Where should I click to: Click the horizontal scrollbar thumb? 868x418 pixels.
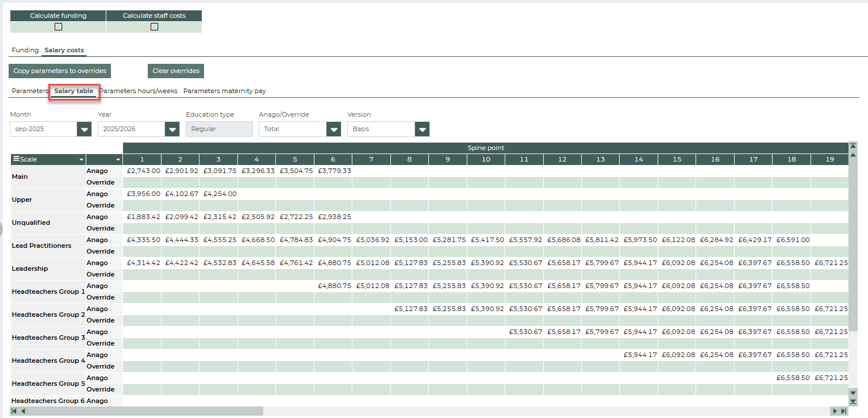pos(145,411)
